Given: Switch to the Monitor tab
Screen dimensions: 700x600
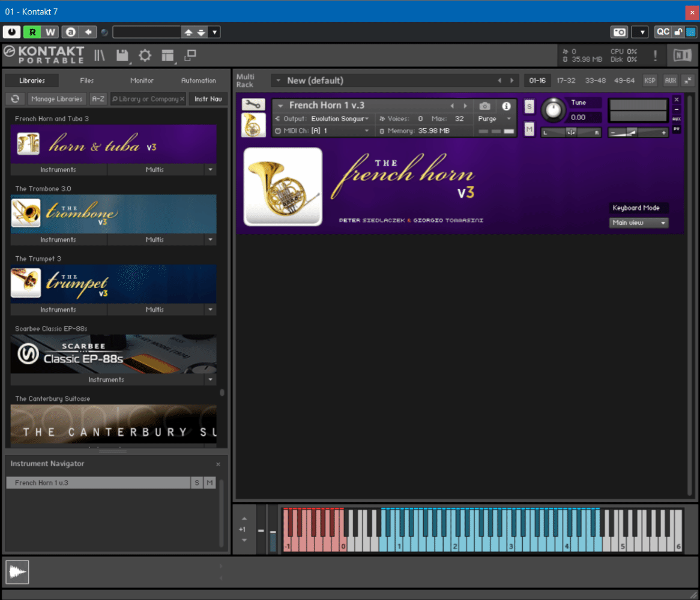Looking at the screenshot, I should point(142,80).
